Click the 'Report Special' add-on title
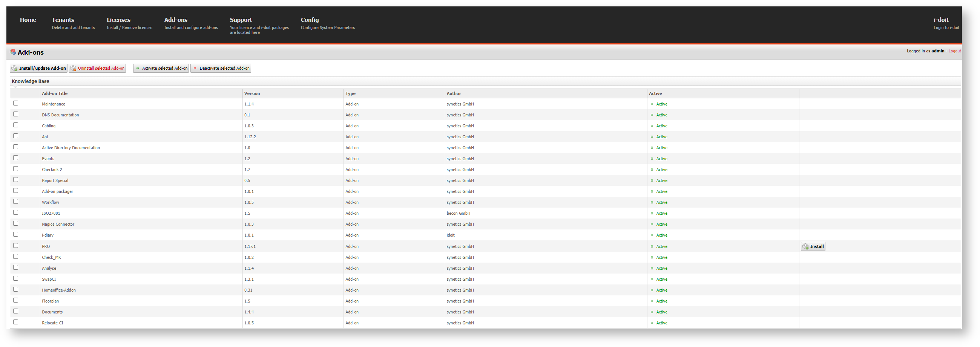The image size is (980, 347). pos(55,180)
